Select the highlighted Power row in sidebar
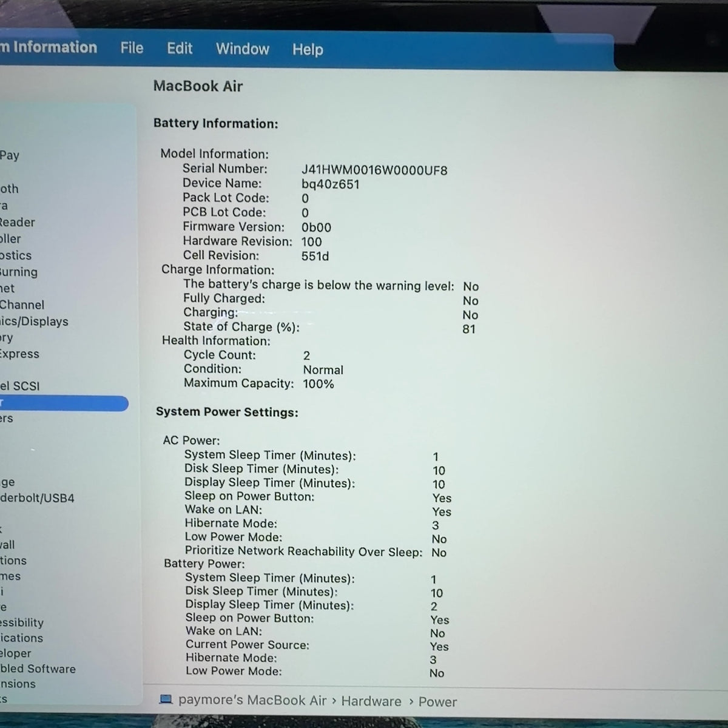 [x=64, y=403]
